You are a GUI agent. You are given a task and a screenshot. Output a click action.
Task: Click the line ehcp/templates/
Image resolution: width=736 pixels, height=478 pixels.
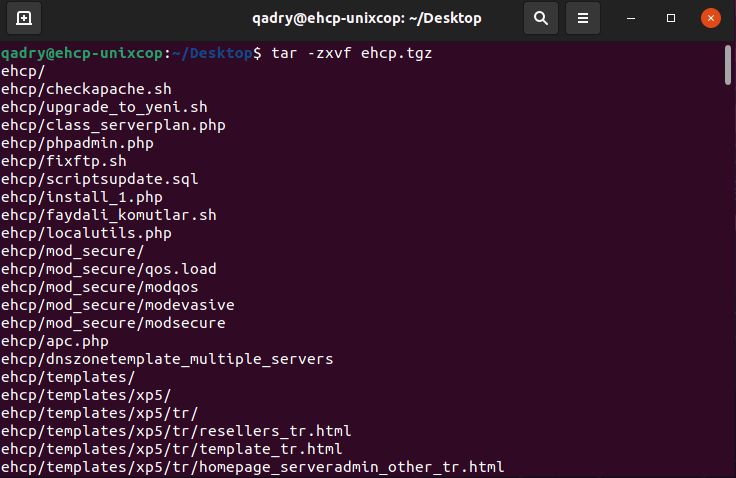68,377
